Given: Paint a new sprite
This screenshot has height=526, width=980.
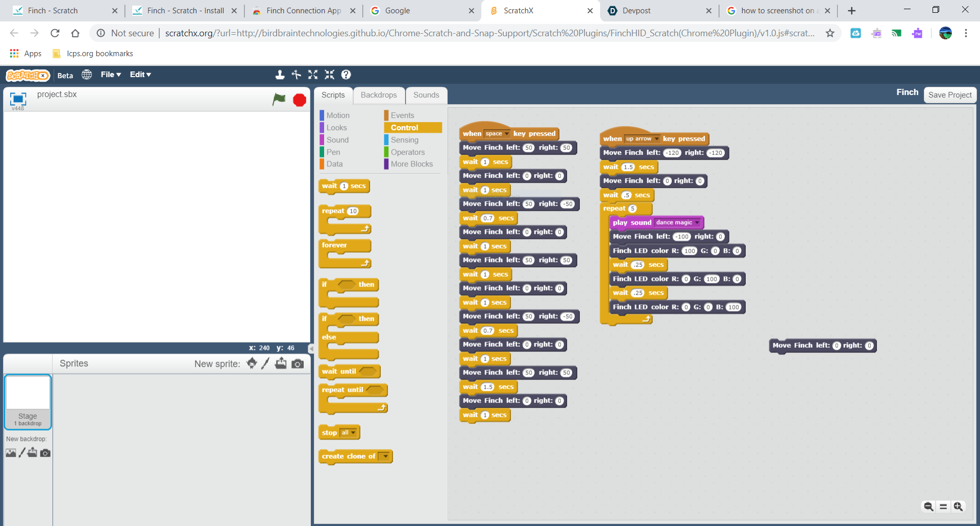Looking at the screenshot, I should point(265,363).
